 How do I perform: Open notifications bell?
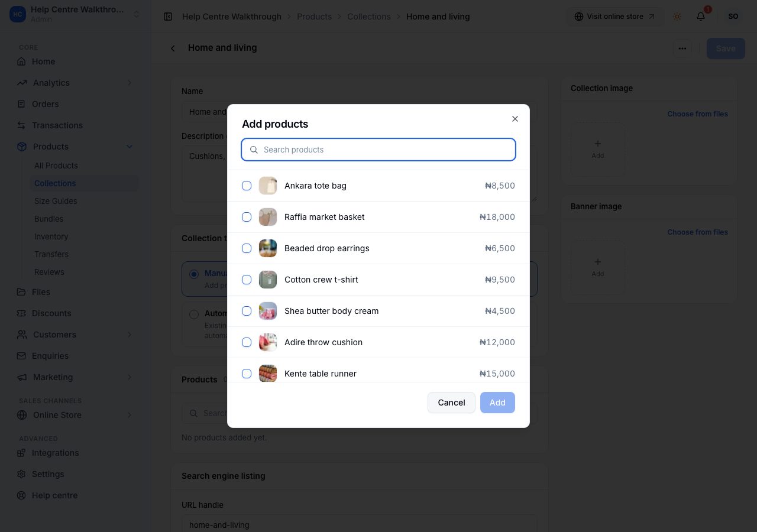pyautogui.click(x=701, y=17)
